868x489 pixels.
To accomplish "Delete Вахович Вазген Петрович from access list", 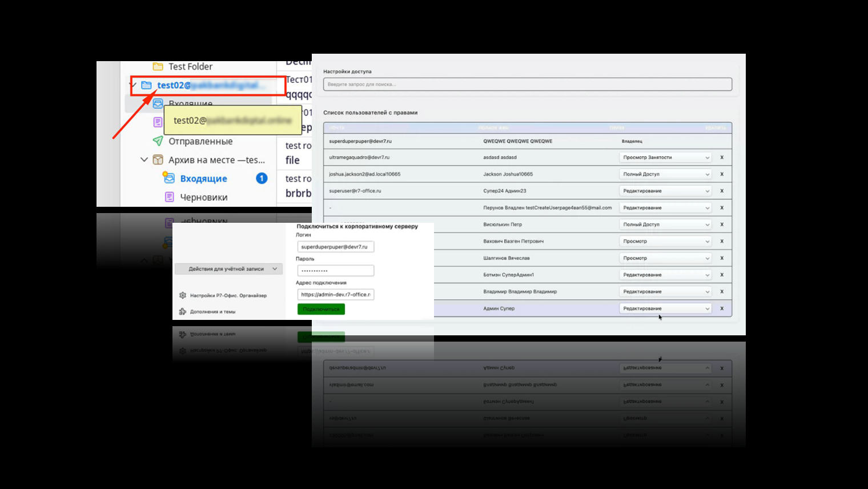I will (722, 241).
